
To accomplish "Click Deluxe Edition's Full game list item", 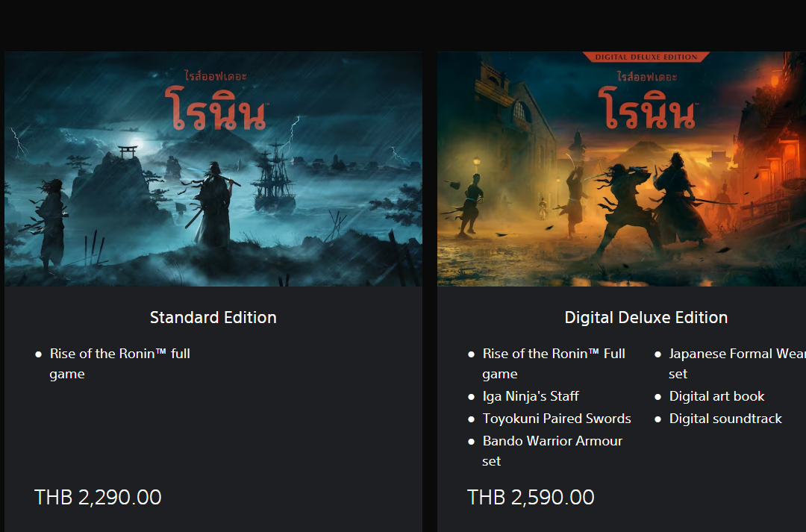I will pyautogui.click(x=553, y=363).
